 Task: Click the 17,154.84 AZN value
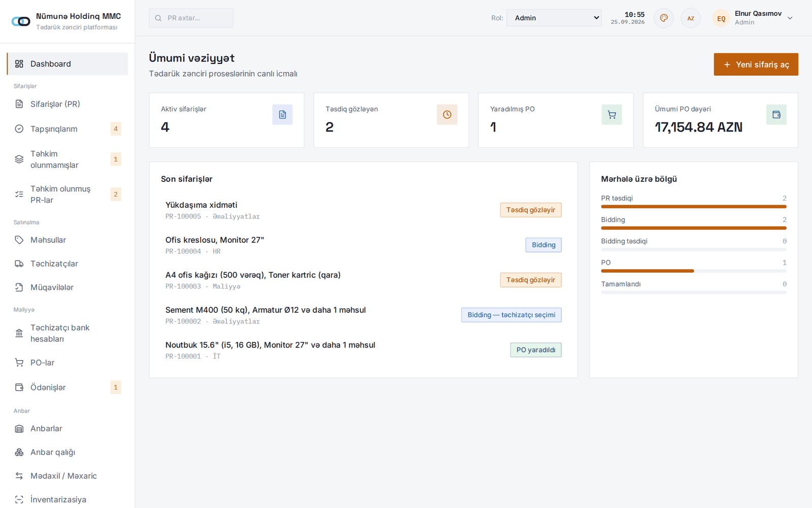698,128
